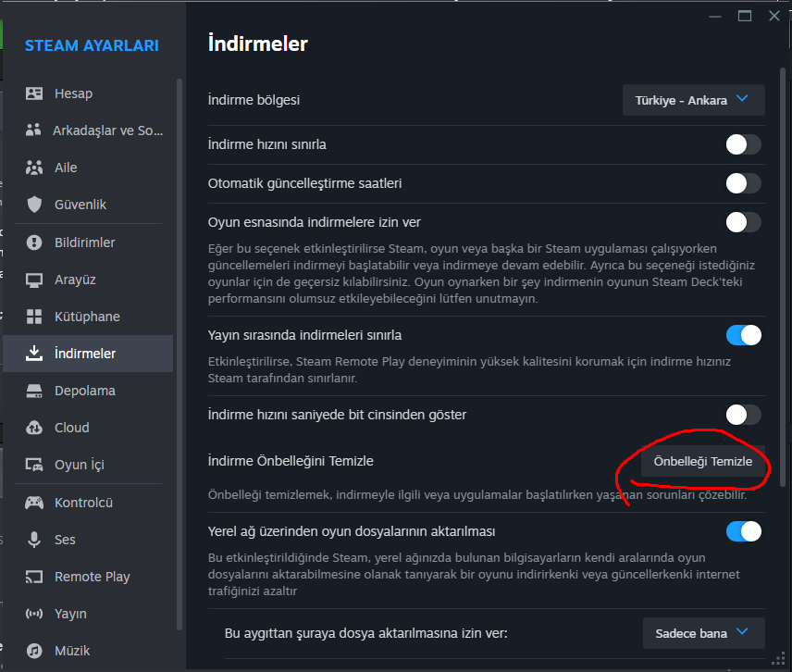The height and width of the screenshot is (672, 792).
Task: Click the Oyun İçi overlay icon
Action: tap(34, 465)
